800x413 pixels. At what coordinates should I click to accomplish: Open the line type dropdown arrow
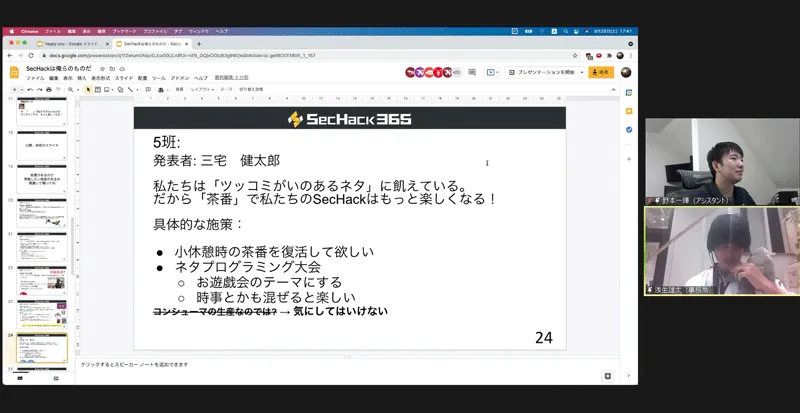[x=138, y=89]
